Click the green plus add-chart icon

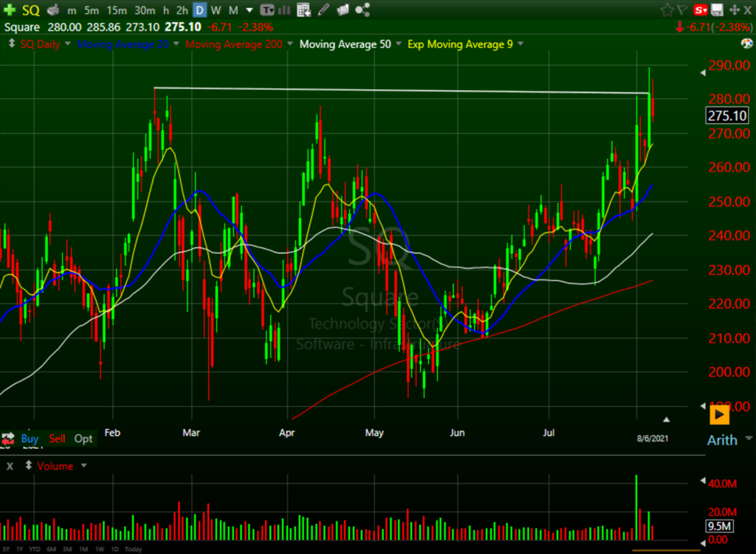[9, 10]
